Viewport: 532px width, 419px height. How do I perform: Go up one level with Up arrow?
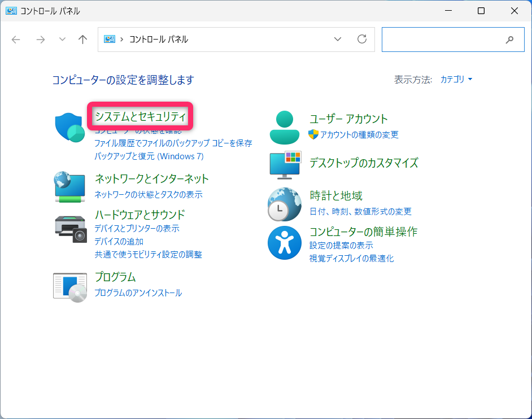[x=83, y=40]
